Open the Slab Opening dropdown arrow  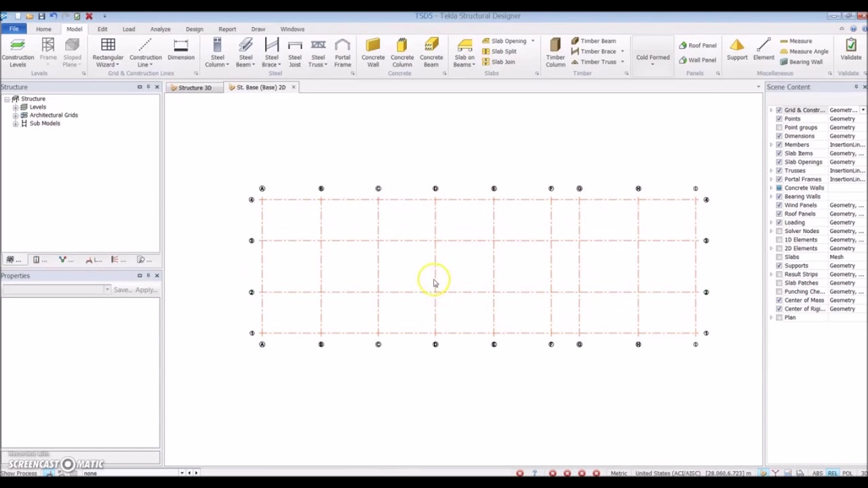(532, 41)
